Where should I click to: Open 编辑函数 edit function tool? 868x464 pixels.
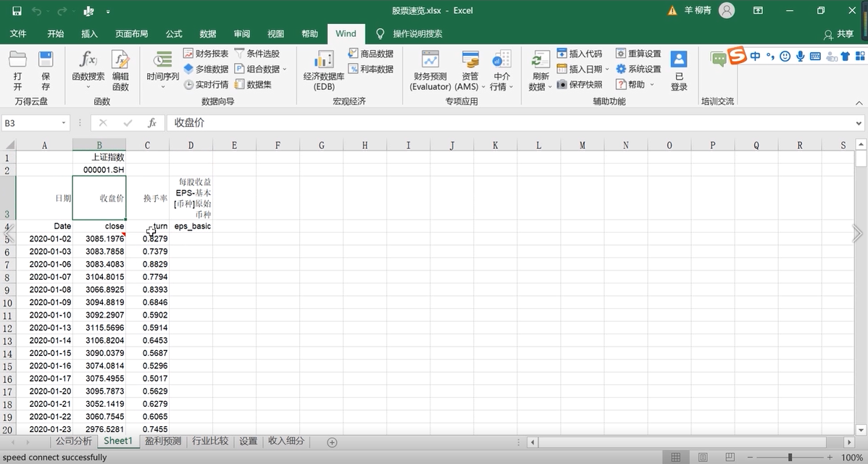(120, 71)
